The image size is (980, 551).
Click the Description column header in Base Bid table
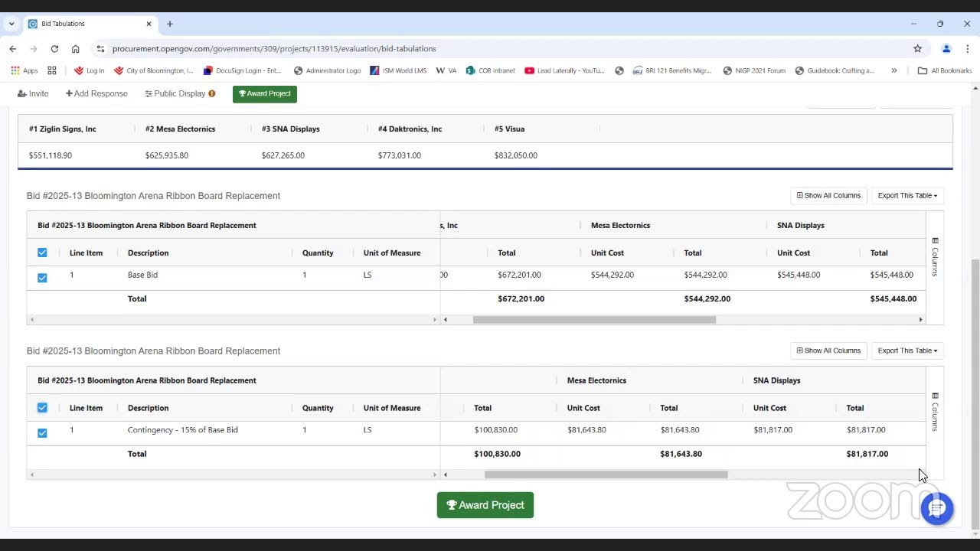click(x=148, y=253)
